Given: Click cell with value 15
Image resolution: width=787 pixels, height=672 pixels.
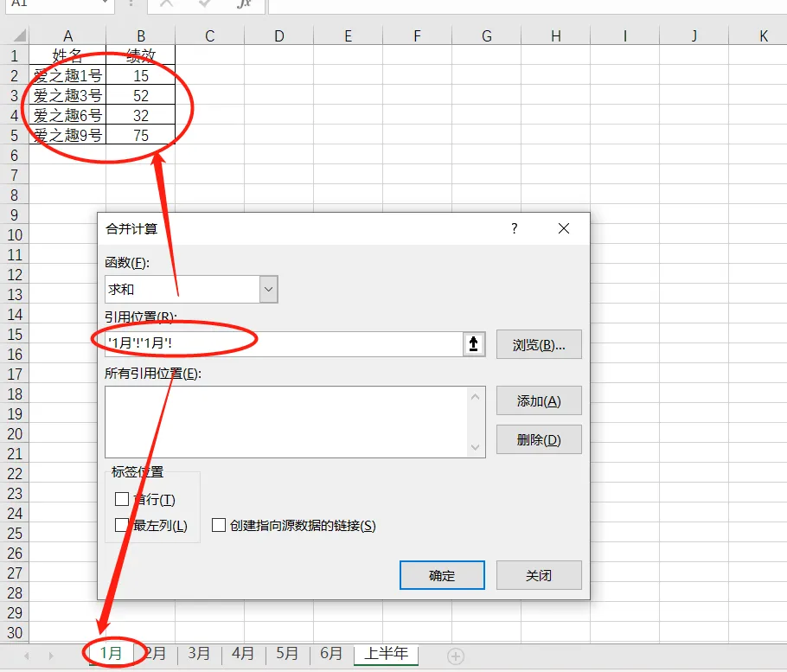Looking at the screenshot, I should (141, 76).
